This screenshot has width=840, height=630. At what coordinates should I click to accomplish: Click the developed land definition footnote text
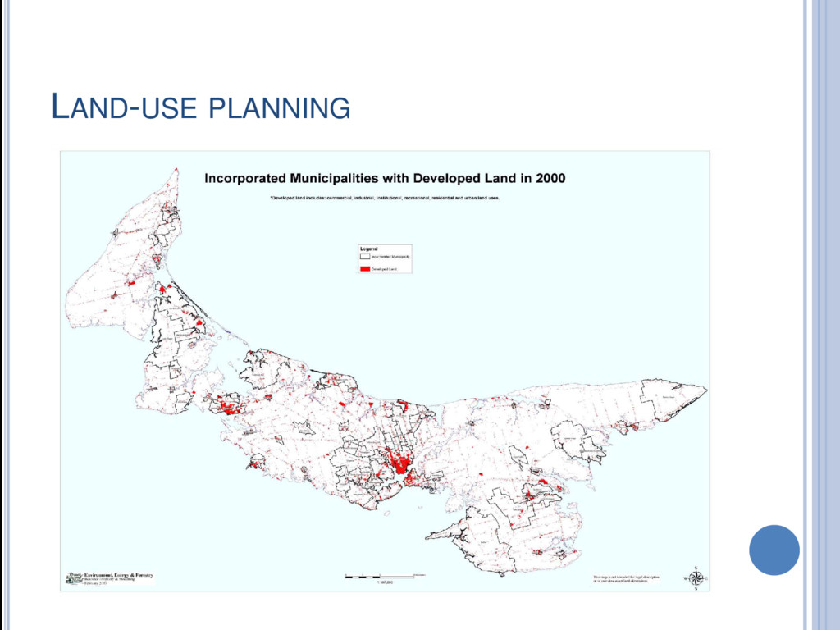tap(385, 198)
